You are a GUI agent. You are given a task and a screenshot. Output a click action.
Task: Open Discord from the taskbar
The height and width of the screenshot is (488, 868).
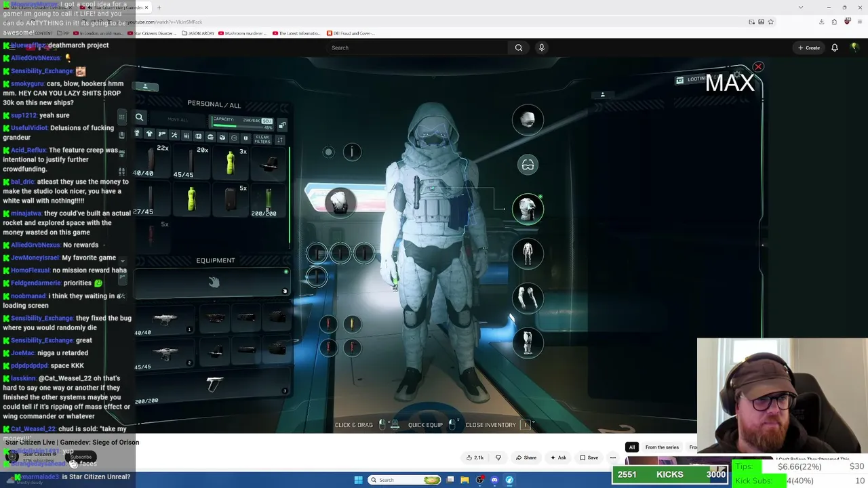pos(494,480)
